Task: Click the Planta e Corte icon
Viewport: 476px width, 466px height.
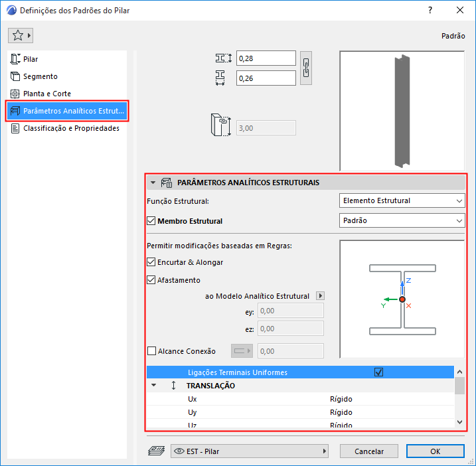Action: coord(15,94)
